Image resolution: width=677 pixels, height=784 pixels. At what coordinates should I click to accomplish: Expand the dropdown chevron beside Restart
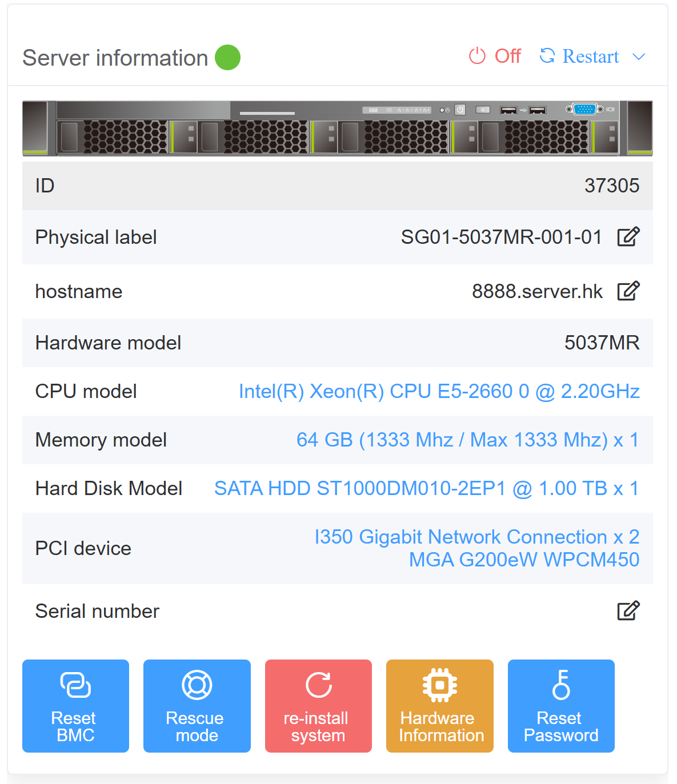pos(639,57)
